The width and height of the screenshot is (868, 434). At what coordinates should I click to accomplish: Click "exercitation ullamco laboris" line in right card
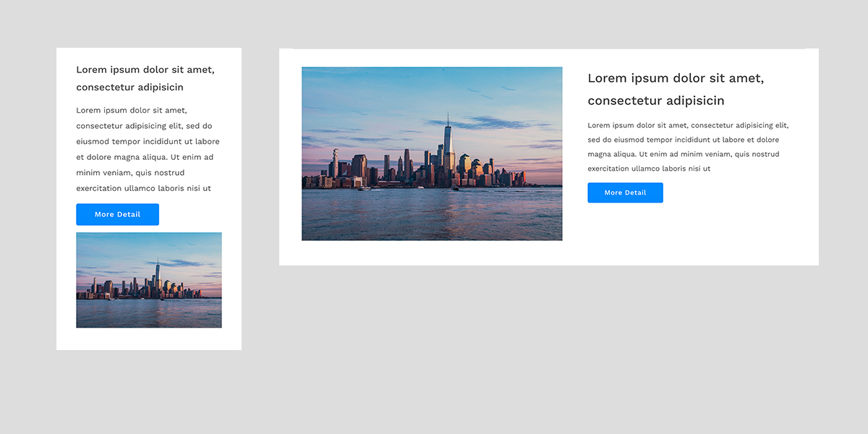pyautogui.click(x=649, y=169)
